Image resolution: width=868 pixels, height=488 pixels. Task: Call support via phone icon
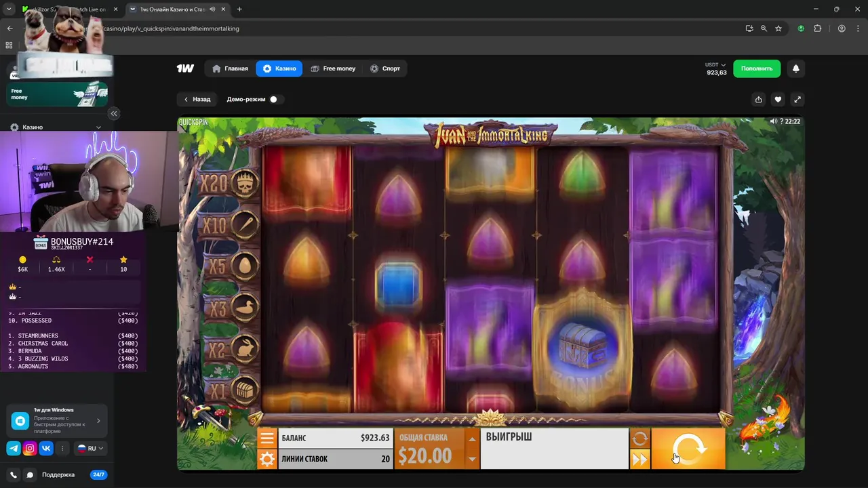[x=14, y=474]
